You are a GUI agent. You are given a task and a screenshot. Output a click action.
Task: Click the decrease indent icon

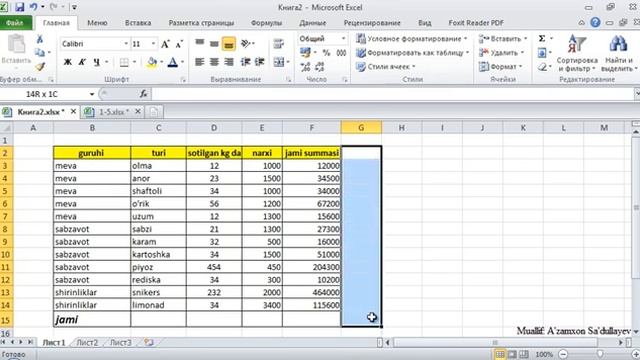pyautogui.click(x=245, y=62)
